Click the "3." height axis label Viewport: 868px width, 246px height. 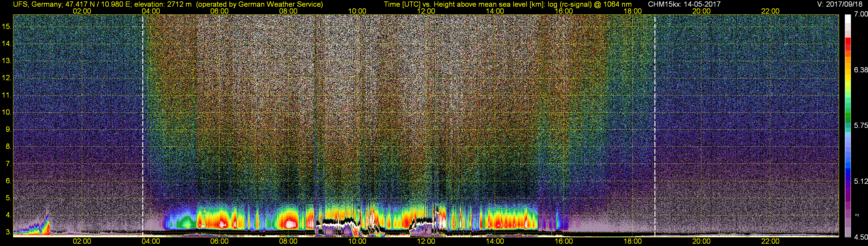(x=8, y=232)
